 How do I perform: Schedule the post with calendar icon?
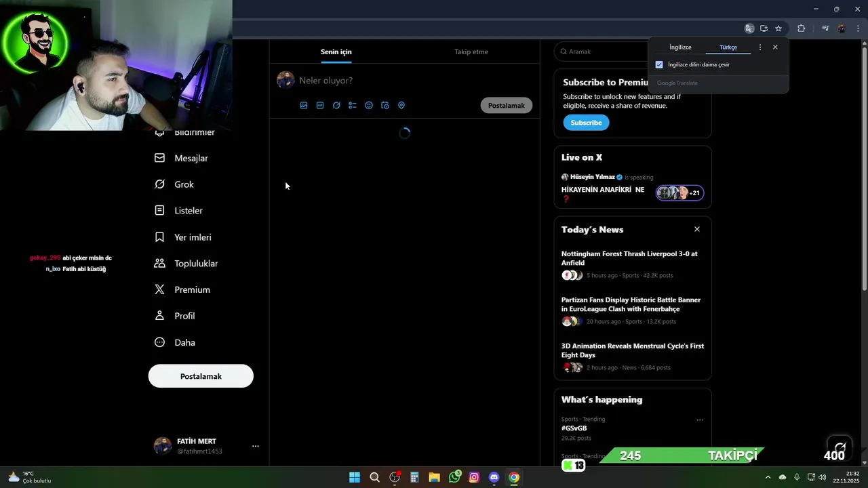385,106
